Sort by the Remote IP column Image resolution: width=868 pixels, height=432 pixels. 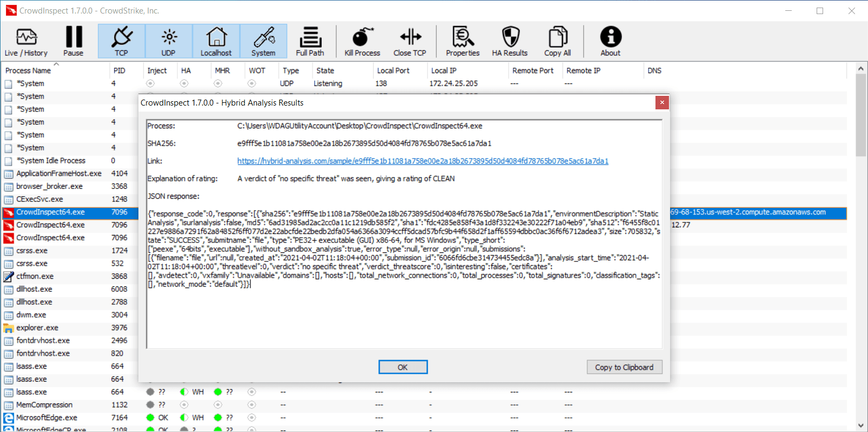pyautogui.click(x=603, y=70)
